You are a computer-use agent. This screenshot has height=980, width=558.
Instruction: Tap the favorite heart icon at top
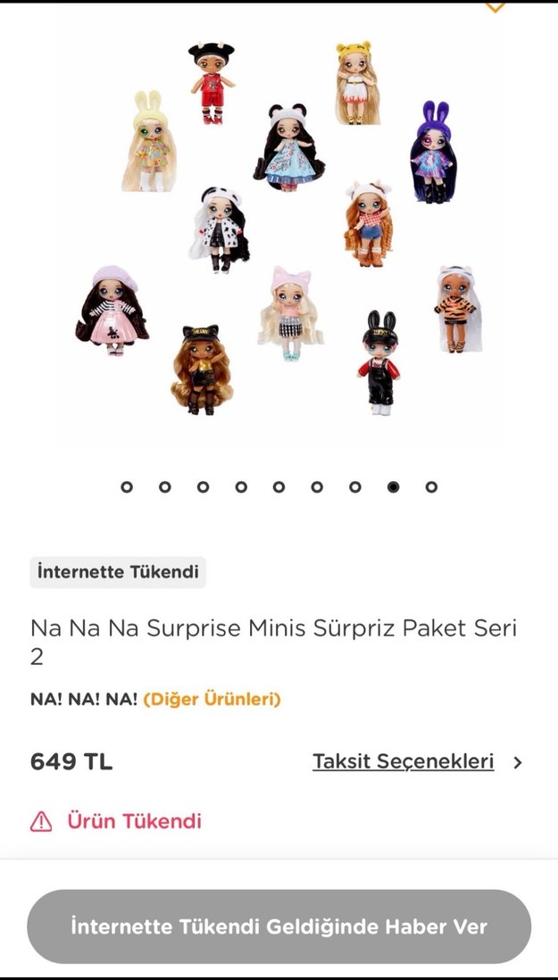point(495,6)
